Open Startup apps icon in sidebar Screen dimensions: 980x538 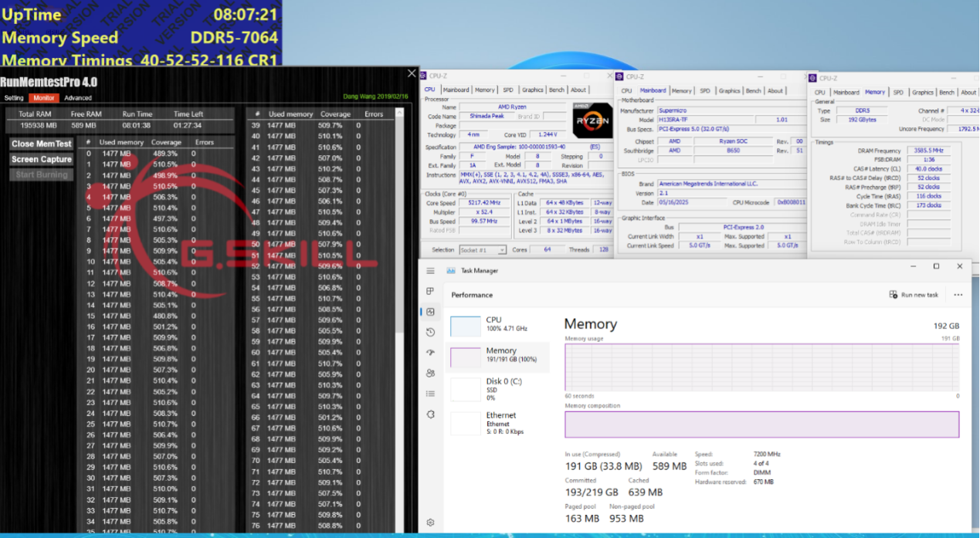pyautogui.click(x=430, y=353)
